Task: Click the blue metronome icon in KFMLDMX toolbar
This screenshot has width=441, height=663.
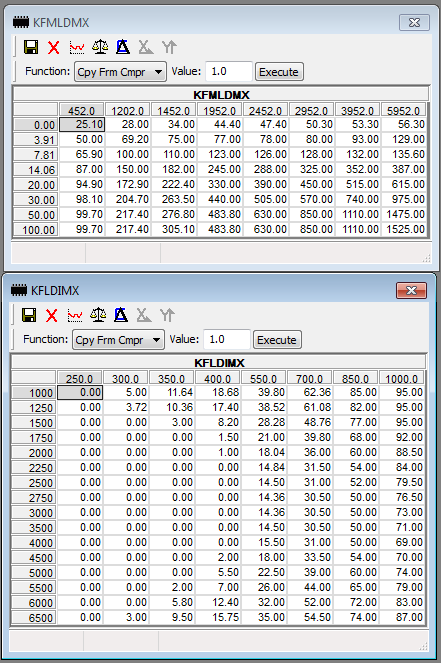Action: 123,47
